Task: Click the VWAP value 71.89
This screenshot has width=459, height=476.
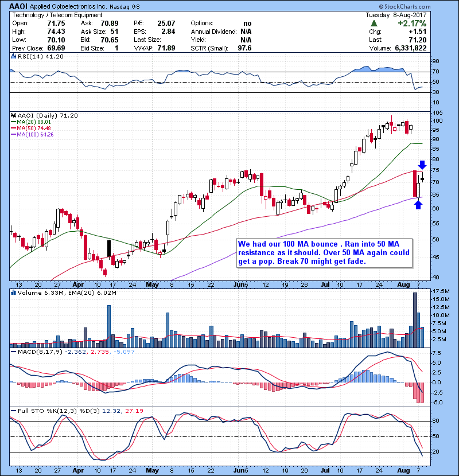Action: [166, 48]
